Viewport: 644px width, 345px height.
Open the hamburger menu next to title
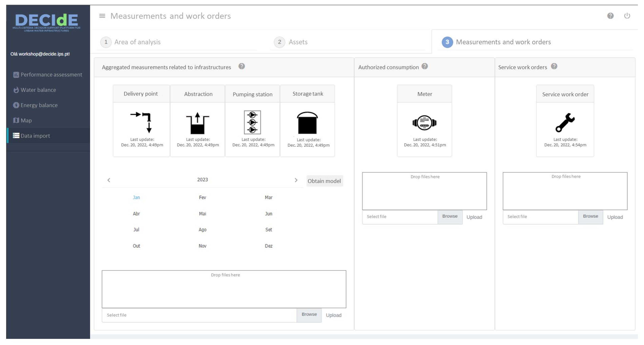(x=102, y=16)
